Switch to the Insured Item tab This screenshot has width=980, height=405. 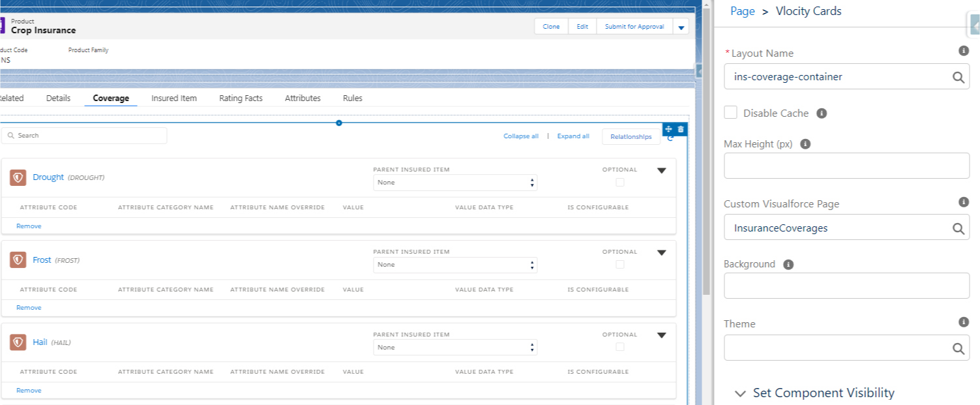coord(173,98)
